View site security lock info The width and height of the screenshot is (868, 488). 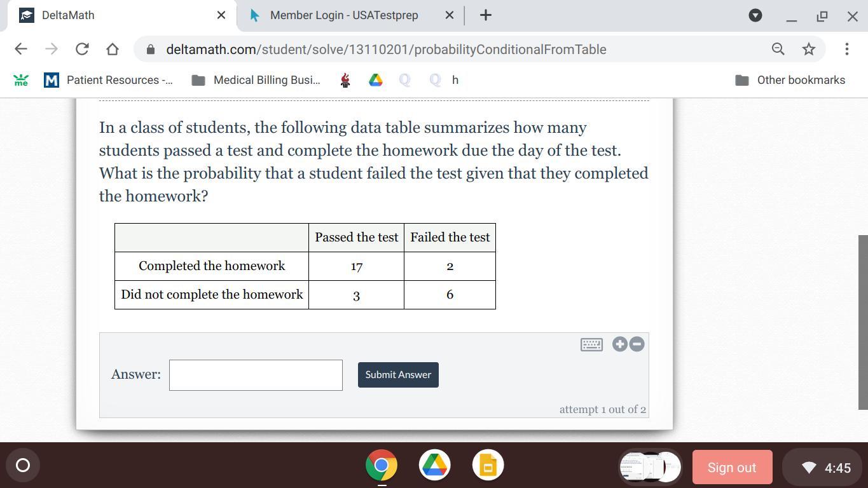point(151,50)
